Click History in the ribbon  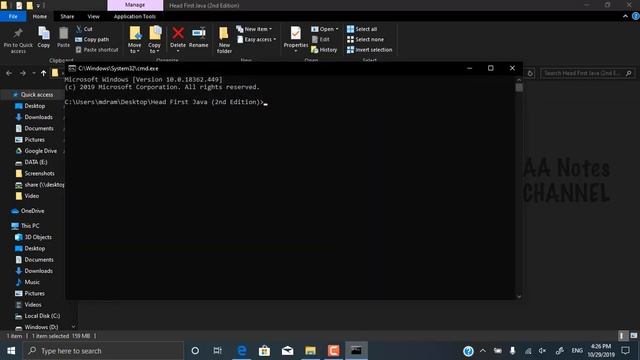324,50
